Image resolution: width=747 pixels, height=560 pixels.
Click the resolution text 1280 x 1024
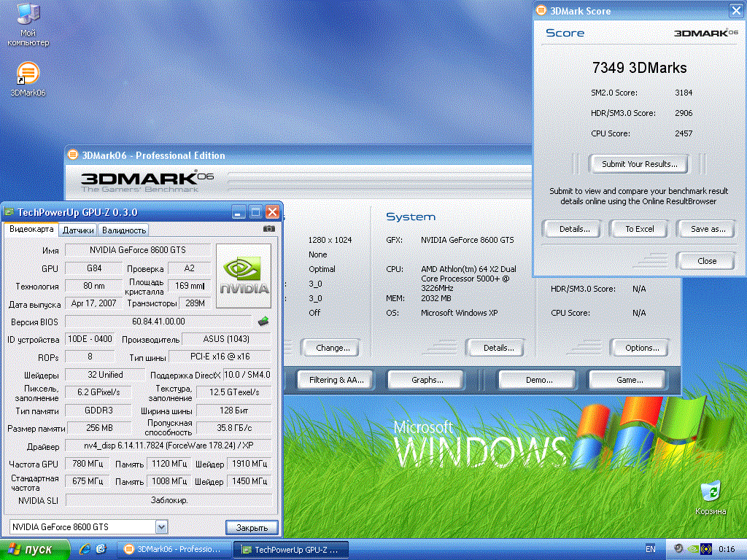tap(330, 239)
